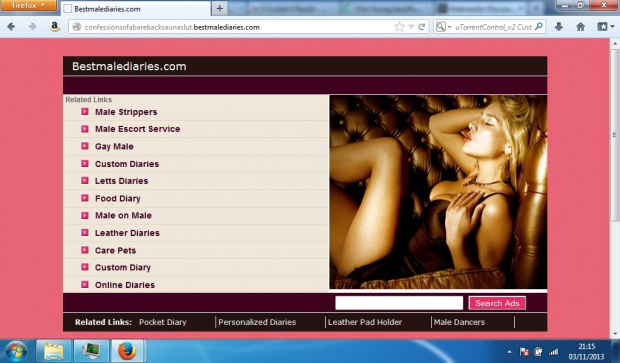Open the Firefox application menu button
The width and height of the screenshot is (620, 363).
click(x=28, y=6)
